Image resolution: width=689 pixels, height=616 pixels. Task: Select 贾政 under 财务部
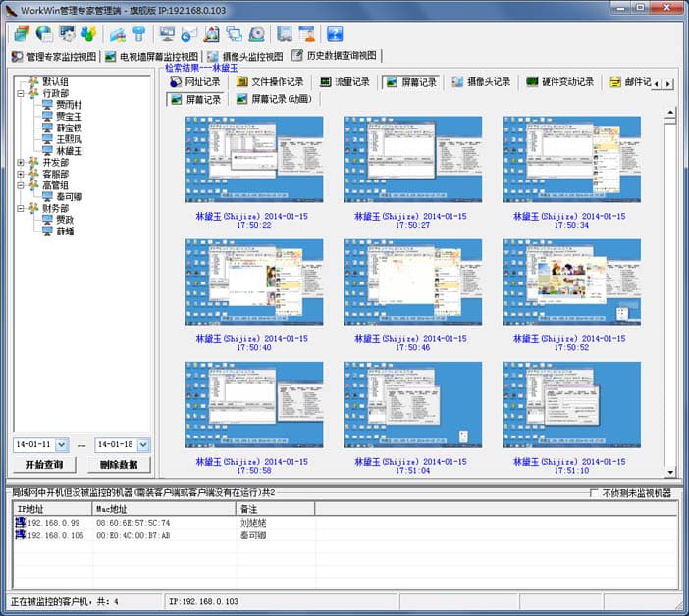click(x=65, y=219)
